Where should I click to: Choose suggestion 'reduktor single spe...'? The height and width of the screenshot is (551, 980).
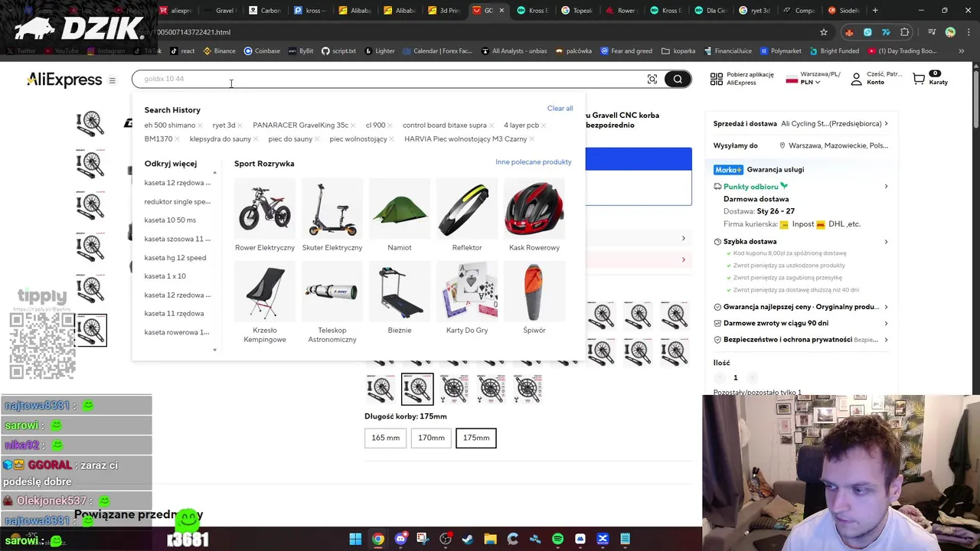(177, 202)
